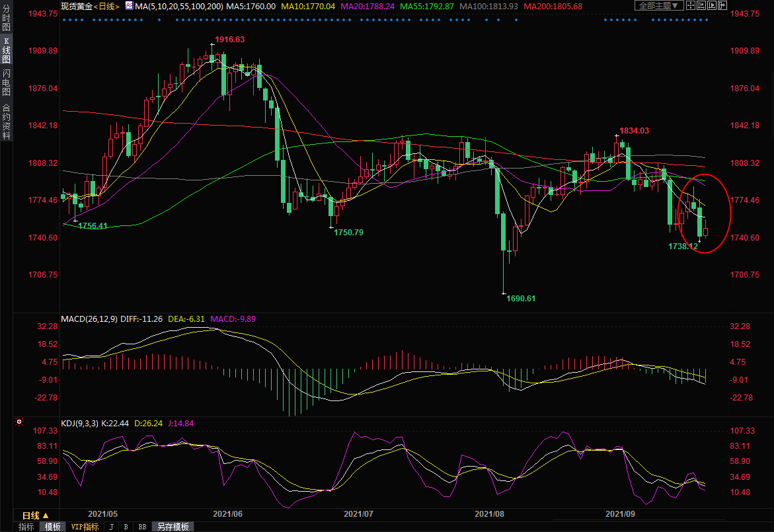Select the 指标 bottom tab
The image size is (774, 532).
pyautogui.click(x=26, y=527)
